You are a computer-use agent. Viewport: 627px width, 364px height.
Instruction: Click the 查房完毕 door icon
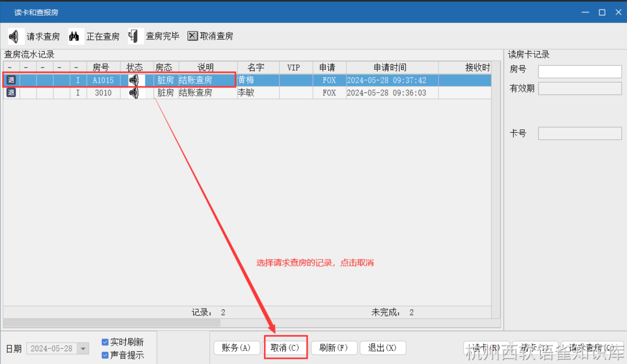click(x=134, y=36)
